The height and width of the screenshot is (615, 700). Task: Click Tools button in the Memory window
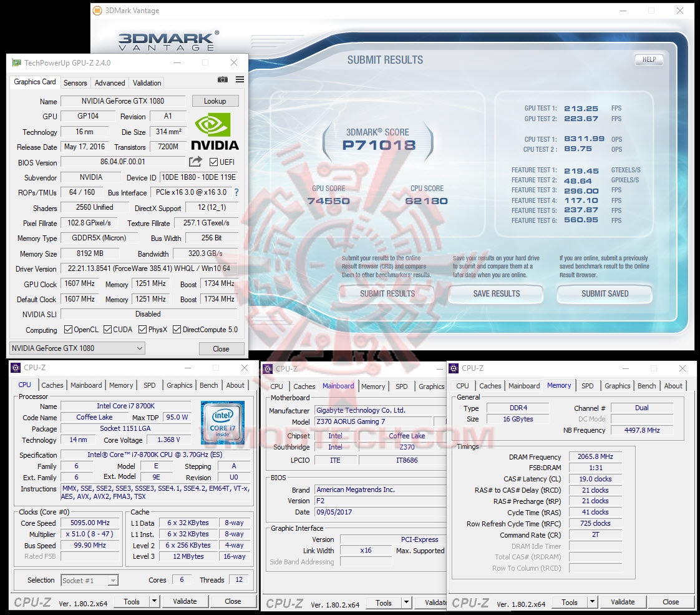pos(570,603)
